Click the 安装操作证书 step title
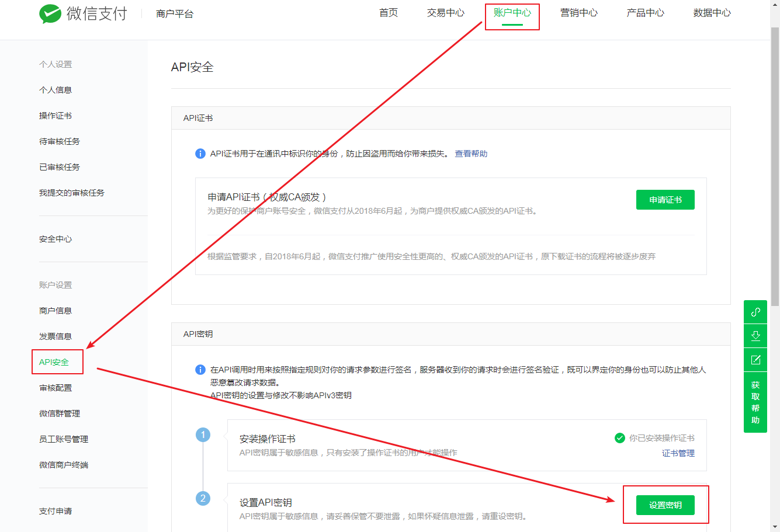Screen dimensions: 780x532 coord(268,439)
